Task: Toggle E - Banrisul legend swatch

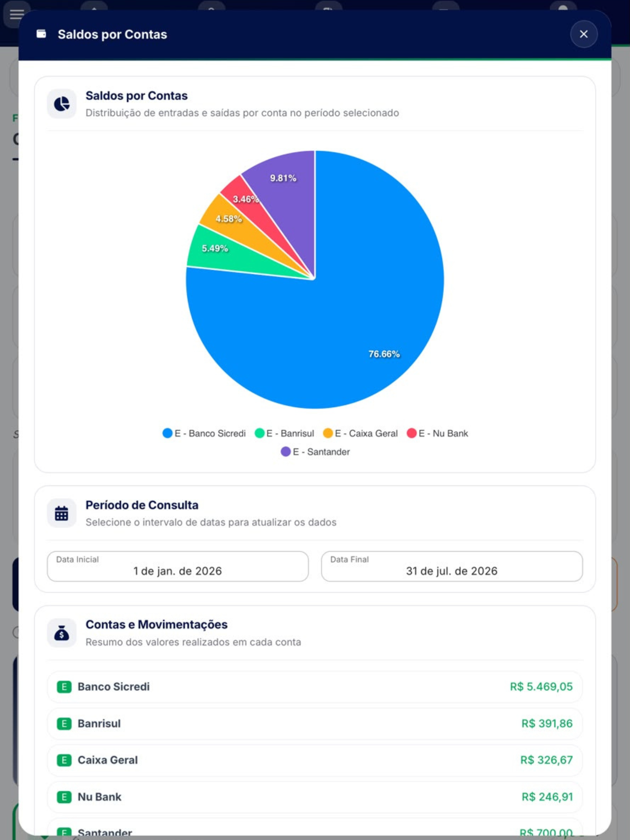Action: pos(260,433)
